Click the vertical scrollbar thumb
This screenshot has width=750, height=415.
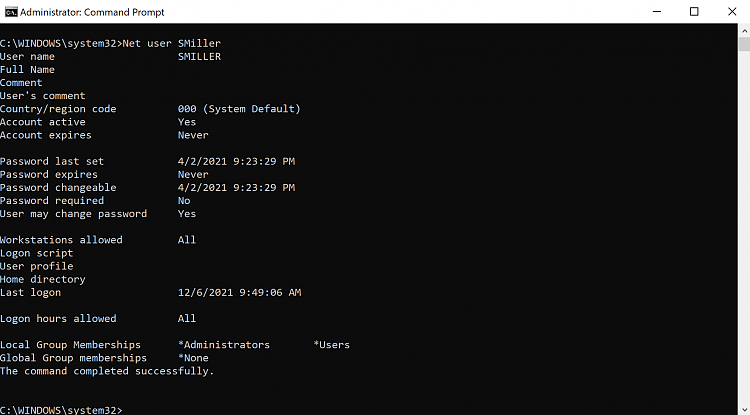pyautogui.click(x=743, y=45)
